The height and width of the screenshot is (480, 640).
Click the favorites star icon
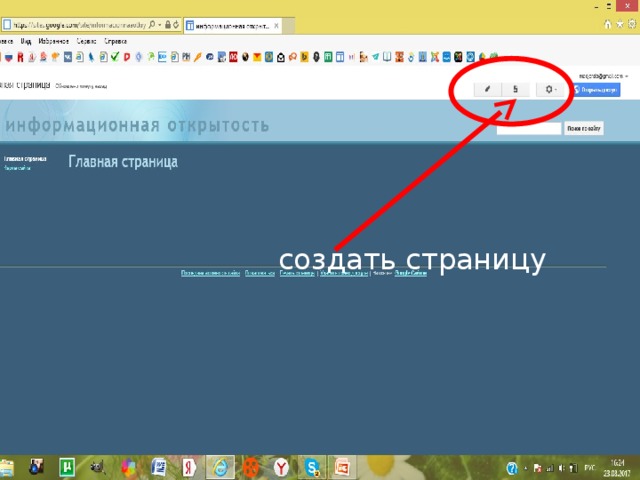pyautogui.click(x=620, y=24)
